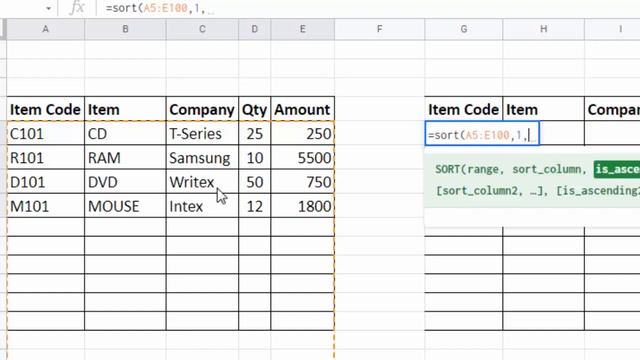Select cell containing M101
This screenshot has width=640, height=360.
[45, 206]
